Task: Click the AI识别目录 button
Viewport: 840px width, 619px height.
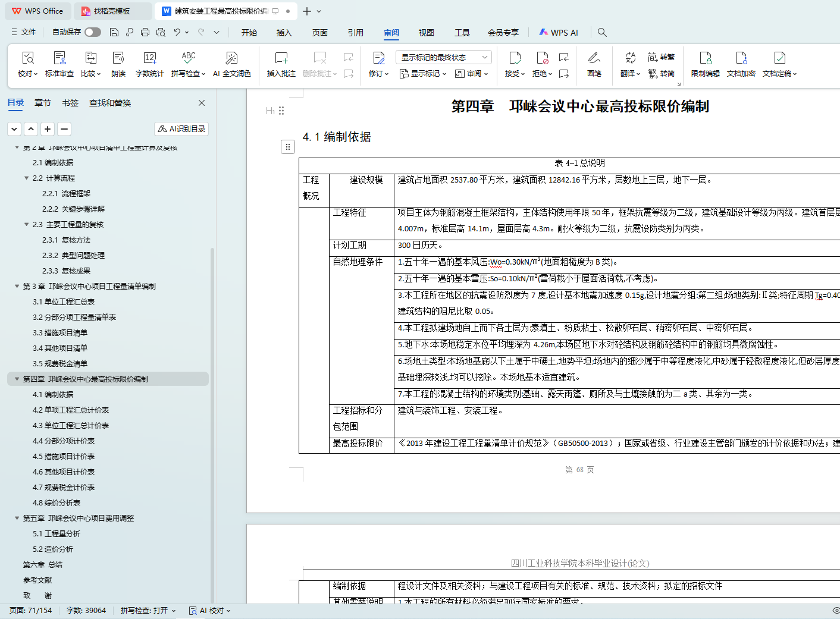Action: pos(181,129)
